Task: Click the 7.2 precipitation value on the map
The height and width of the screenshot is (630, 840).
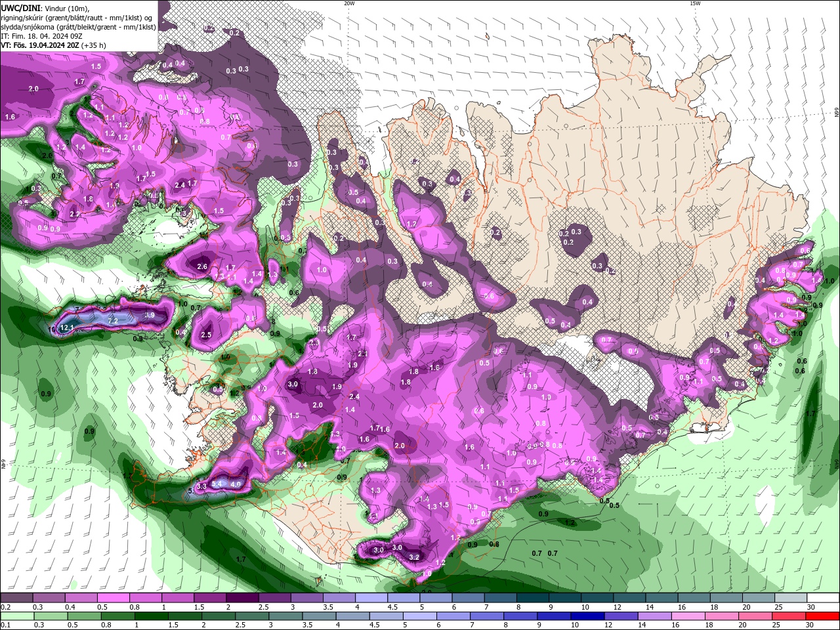Action: (x=112, y=321)
